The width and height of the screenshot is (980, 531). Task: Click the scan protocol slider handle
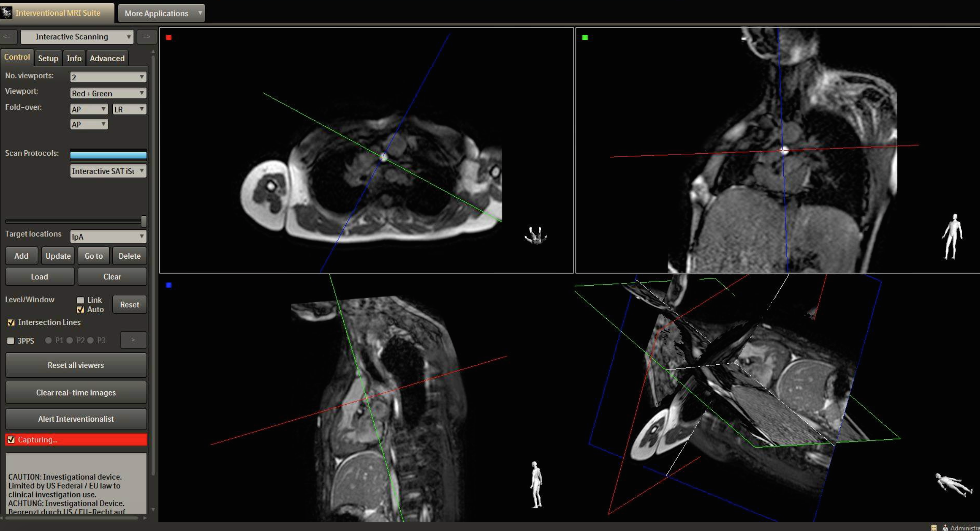point(144,221)
